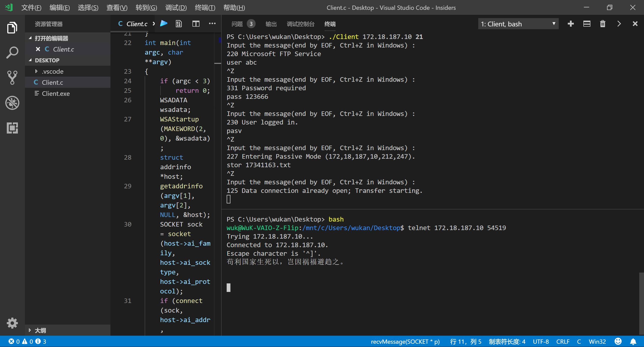
Task: Click the Run code play icon
Action: pyautogui.click(x=164, y=24)
